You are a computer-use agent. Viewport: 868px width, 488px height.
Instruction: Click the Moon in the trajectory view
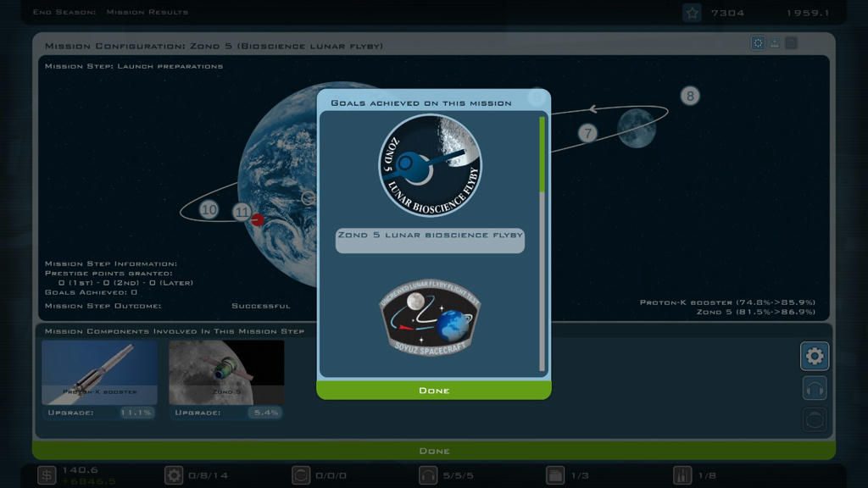(x=637, y=129)
